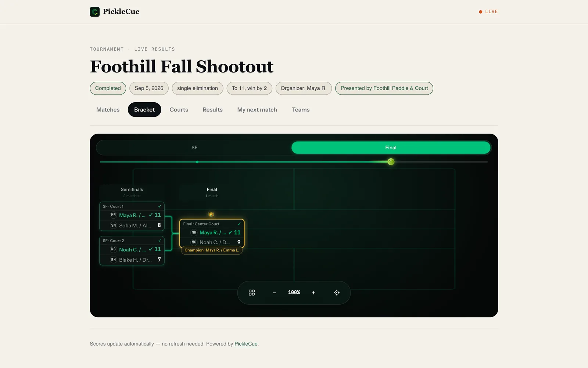Select Noah C. row in Final match
Screen dimensions: 588x368
(x=212, y=242)
